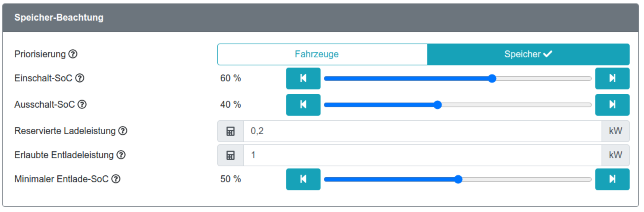Viewport: 644px width, 212px height.
Task: Lower Minimaler Entlade-SoC with the left step button
Action: click(x=303, y=179)
